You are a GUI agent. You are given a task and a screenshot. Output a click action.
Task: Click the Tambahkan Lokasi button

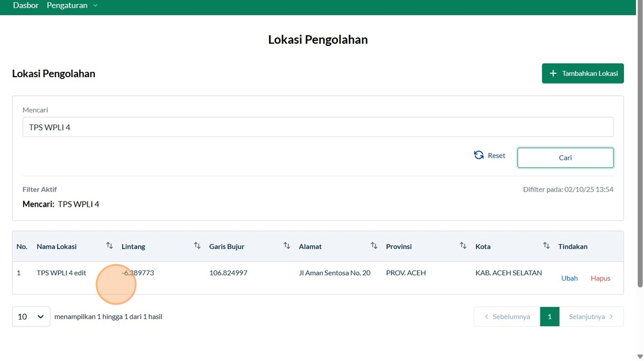[x=582, y=73]
